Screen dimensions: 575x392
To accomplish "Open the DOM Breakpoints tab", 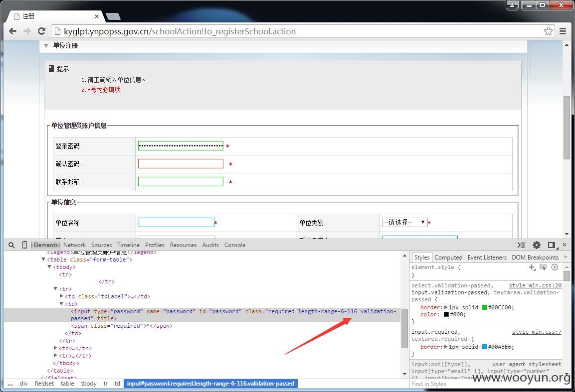I will point(535,258).
